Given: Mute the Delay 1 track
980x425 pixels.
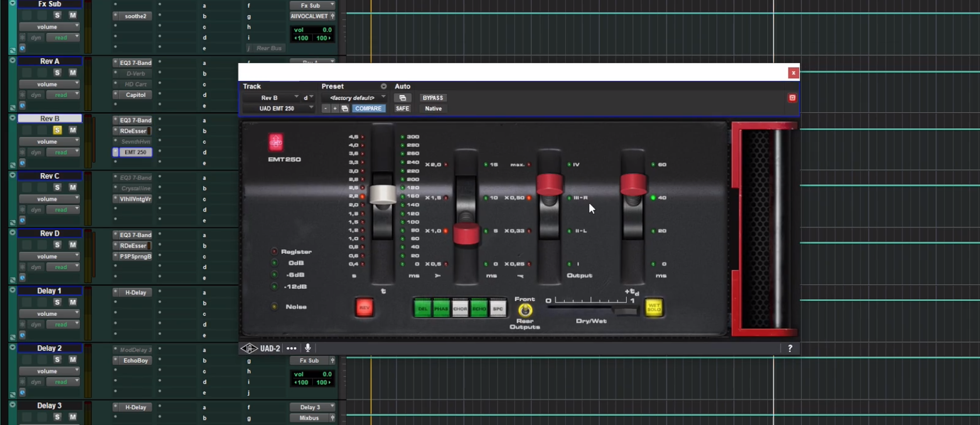Looking at the screenshot, I should (73, 302).
